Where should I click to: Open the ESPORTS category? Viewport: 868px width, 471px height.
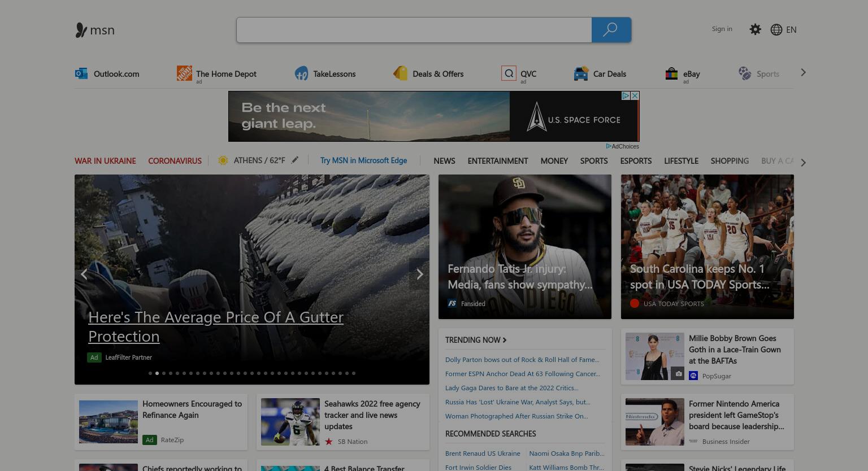click(636, 160)
